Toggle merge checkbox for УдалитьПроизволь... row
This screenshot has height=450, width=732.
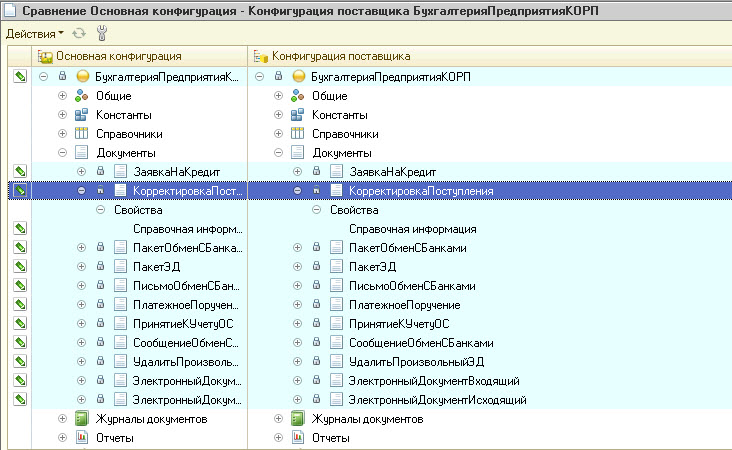click(x=20, y=361)
